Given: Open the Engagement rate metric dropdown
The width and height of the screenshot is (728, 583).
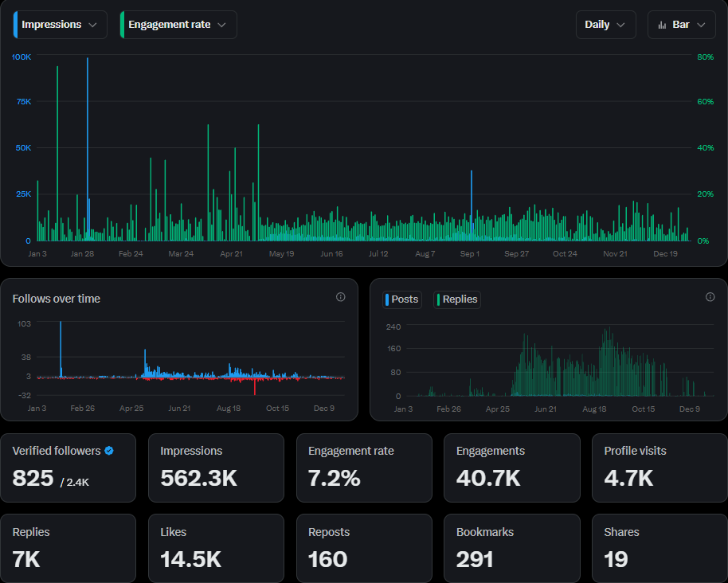Looking at the screenshot, I should pyautogui.click(x=178, y=25).
